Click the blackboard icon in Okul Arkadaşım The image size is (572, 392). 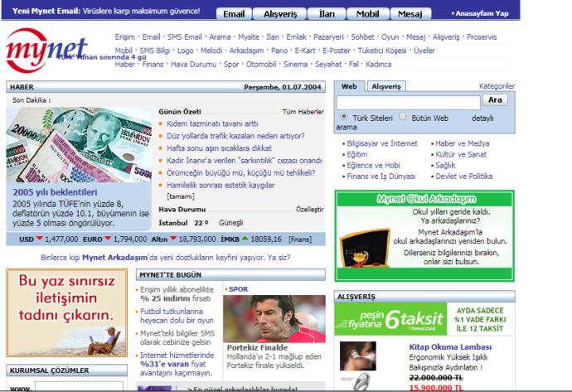tap(365, 248)
